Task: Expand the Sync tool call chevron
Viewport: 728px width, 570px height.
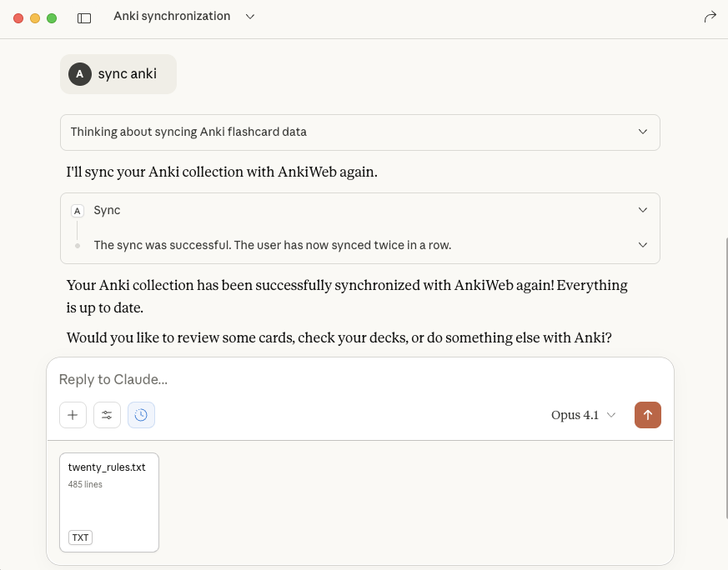Action: pyautogui.click(x=642, y=211)
